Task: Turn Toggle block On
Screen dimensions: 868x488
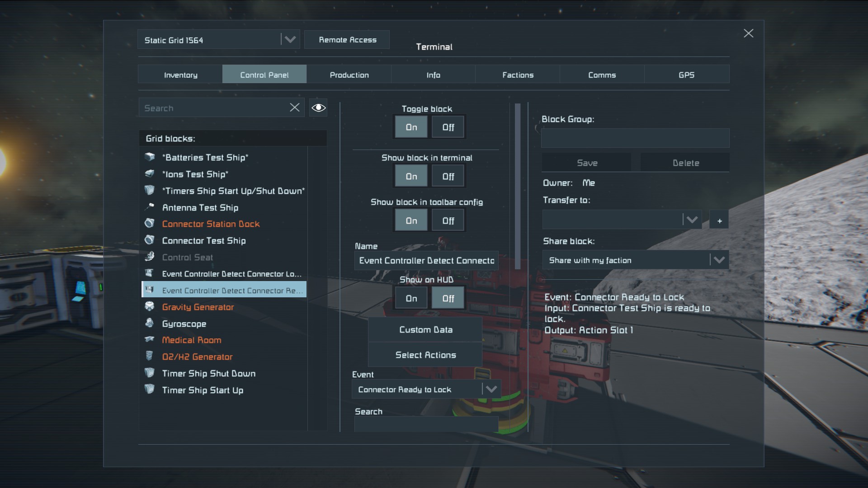Action: click(x=411, y=127)
